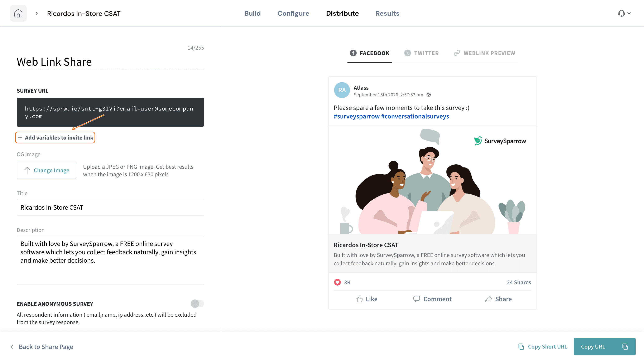Open the Weblink Preview tab
Screen dimensions: 644x360
(x=485, y=53)
